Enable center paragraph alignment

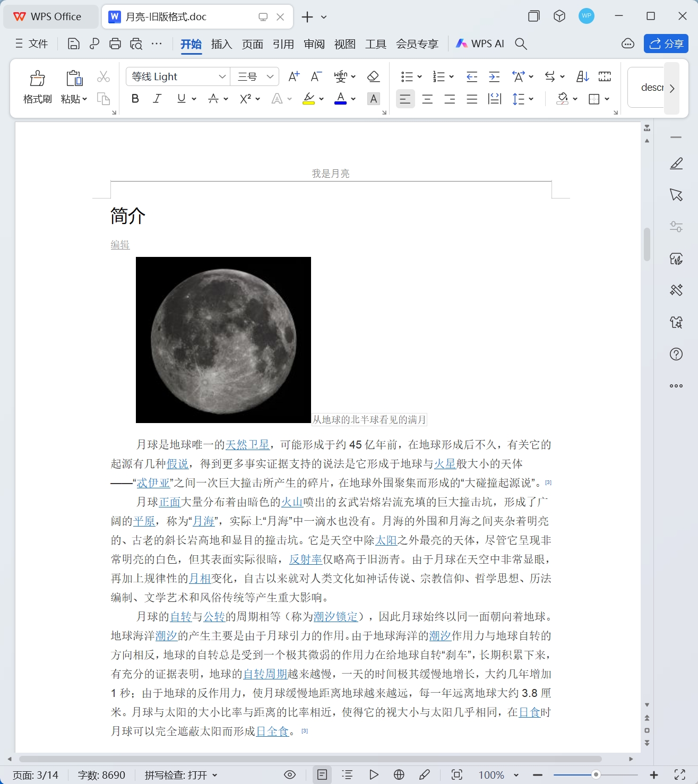tap(427, 99)
